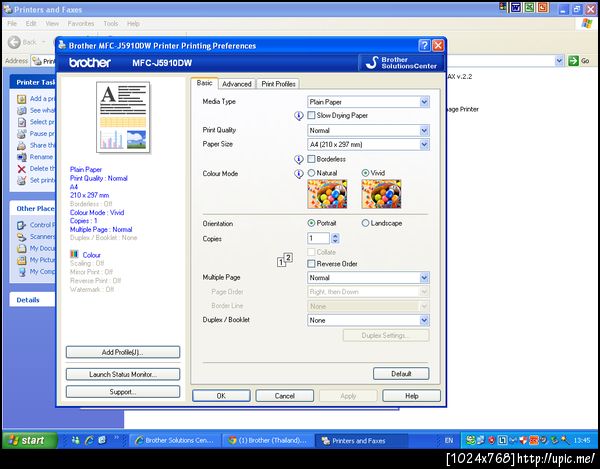Select the Natural colour mode radio button
This screenshot has height=469, width=600.
coord(311,173)
